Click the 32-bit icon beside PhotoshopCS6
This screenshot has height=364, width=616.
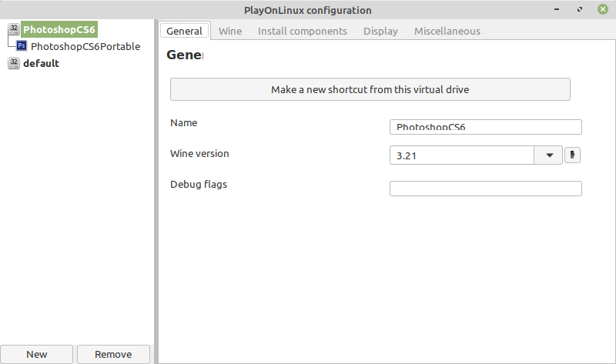click(x=14, y=28)
